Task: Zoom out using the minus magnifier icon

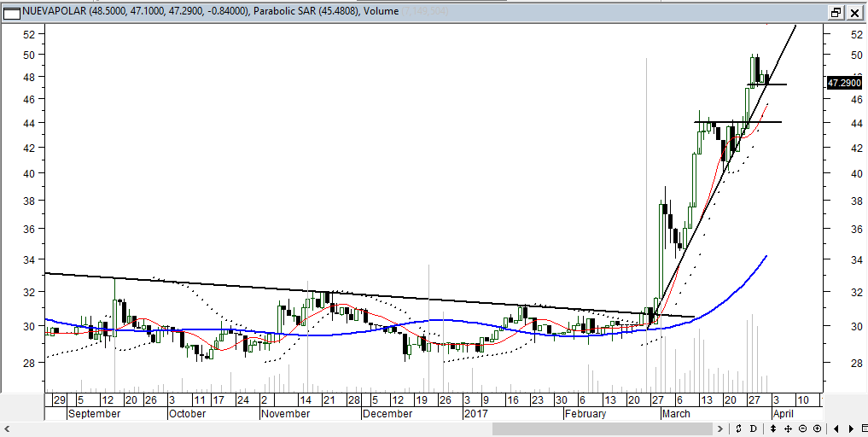Action: tap(803, 428)
